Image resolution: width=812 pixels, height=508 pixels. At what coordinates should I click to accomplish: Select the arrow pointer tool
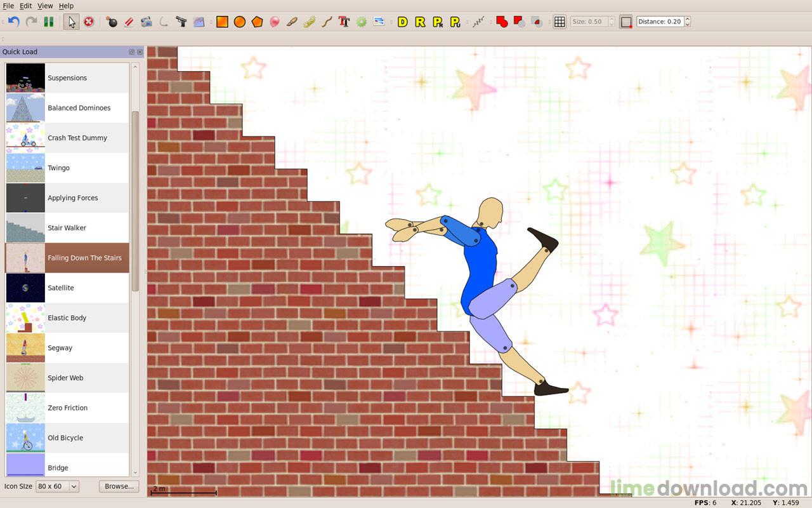pyautogui.click(x=72, y=22)
